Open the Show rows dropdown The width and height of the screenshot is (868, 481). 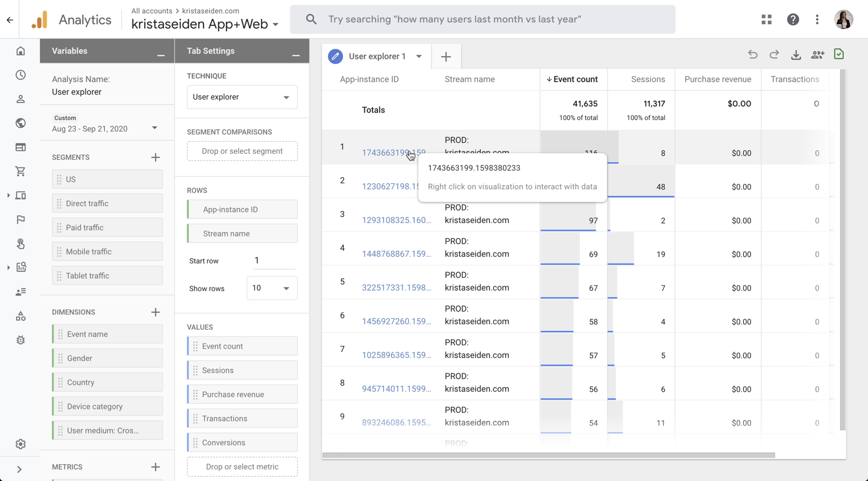[x=271, y=288]
